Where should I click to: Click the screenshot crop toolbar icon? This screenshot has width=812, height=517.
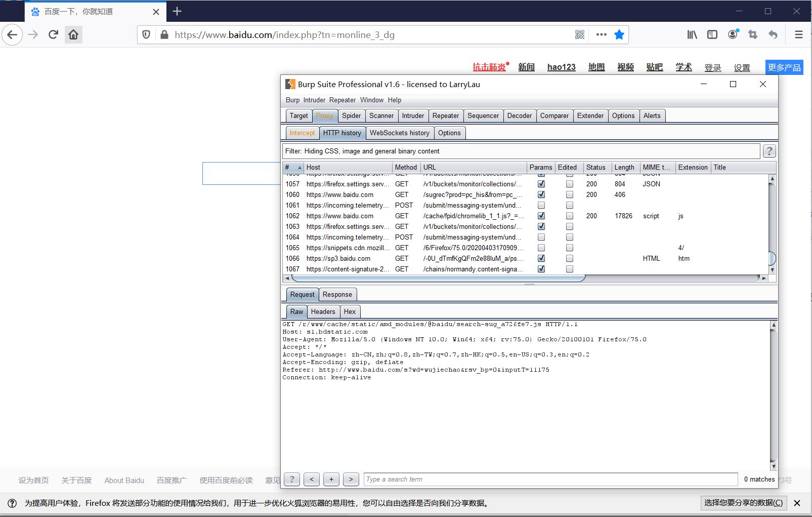point(753,34)
